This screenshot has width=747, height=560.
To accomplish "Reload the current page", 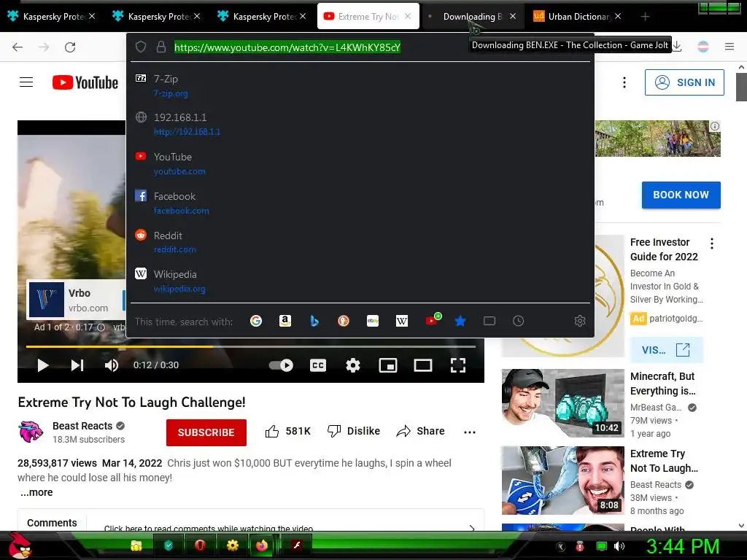I will click(x=70, y=47).
